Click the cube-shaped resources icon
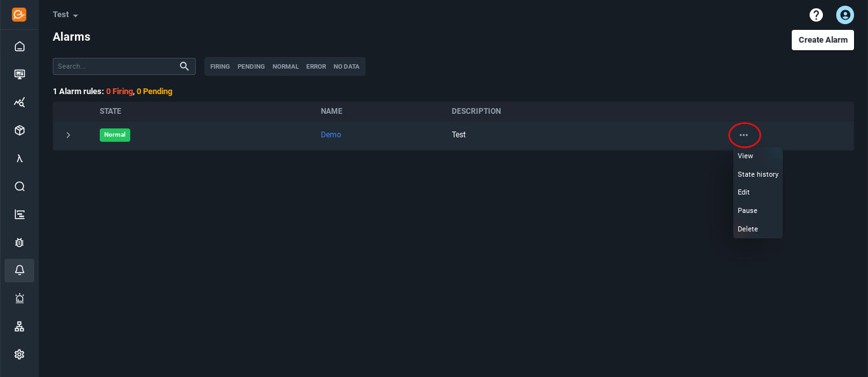868x377 pixels. pyautogui.click(x=19, y=130)
